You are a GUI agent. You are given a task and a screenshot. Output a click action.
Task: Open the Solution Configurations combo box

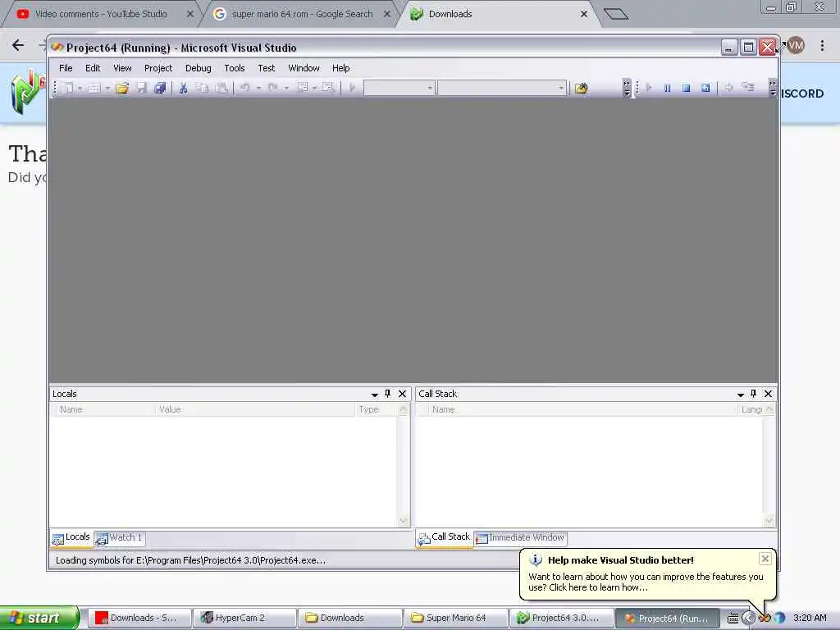click(399, 88)
